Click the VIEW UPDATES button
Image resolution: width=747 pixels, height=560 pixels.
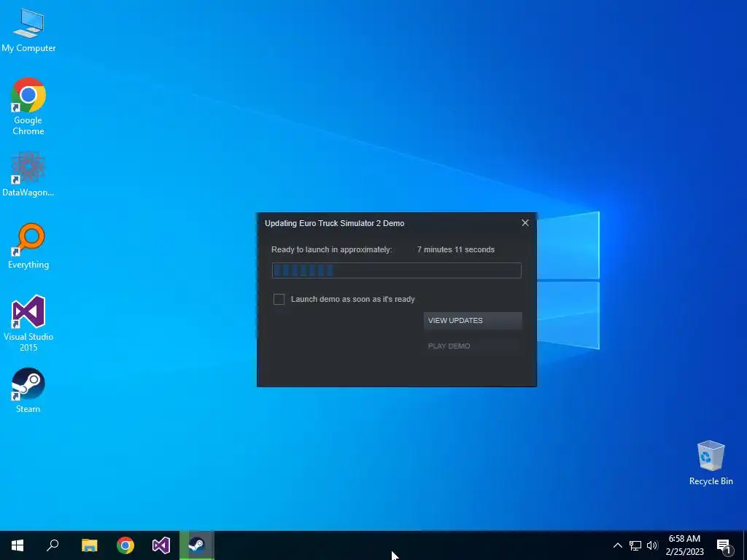point(473,321)
